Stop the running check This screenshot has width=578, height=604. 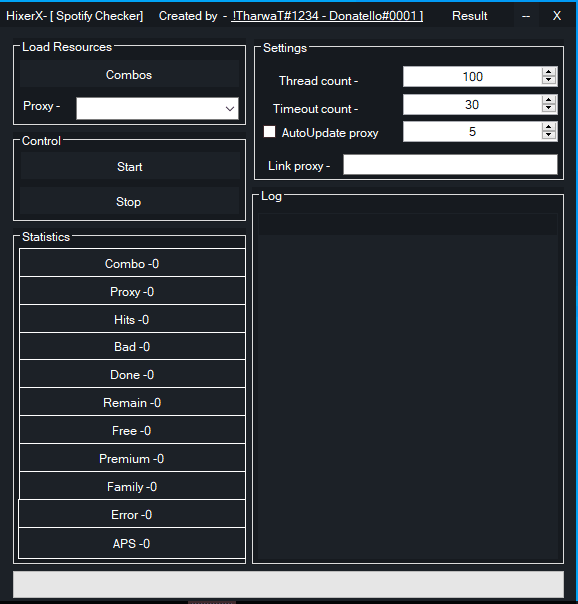click(x=129, y=201)
